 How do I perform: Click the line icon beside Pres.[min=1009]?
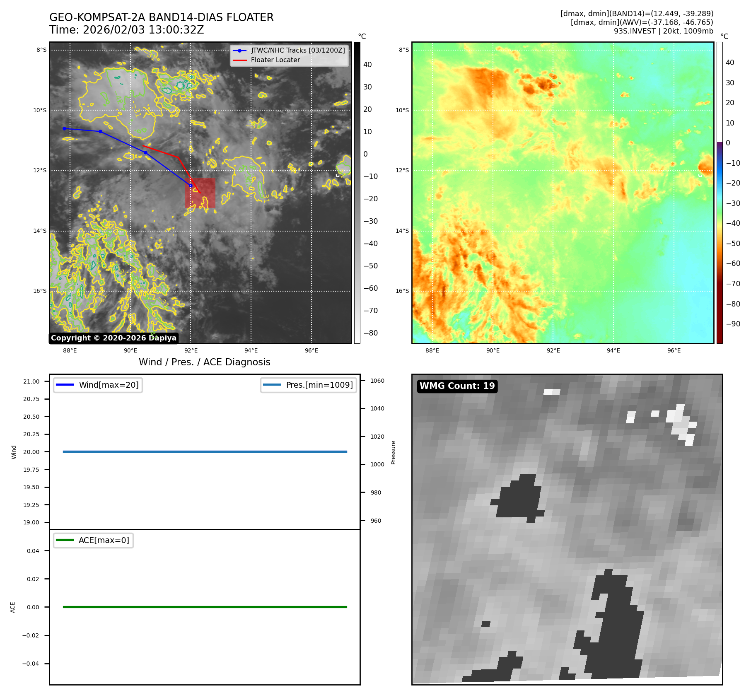(272, 385)
